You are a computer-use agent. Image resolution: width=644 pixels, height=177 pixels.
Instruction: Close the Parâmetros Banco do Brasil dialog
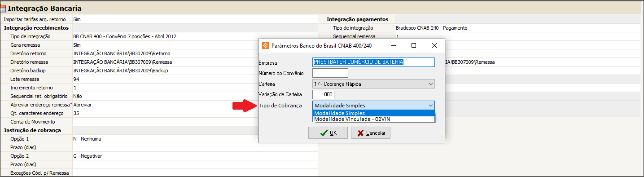[x=434, y=45]
